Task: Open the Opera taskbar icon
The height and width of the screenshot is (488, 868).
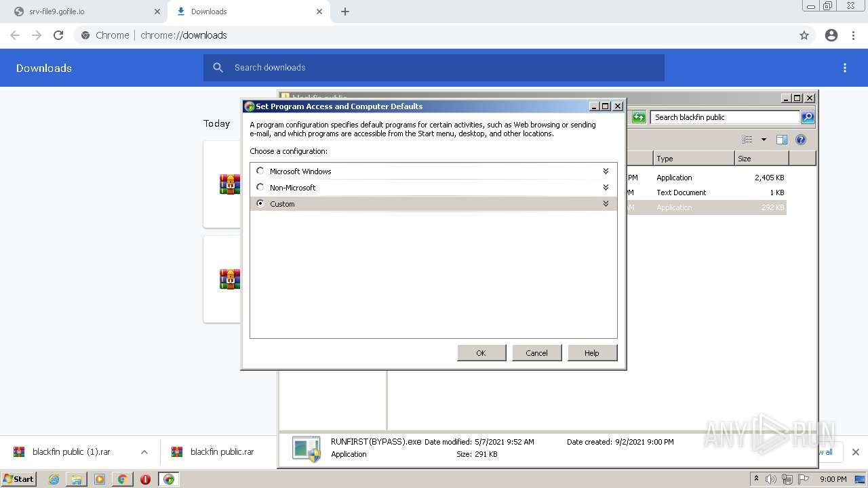Action: click(x=145, y=479)
